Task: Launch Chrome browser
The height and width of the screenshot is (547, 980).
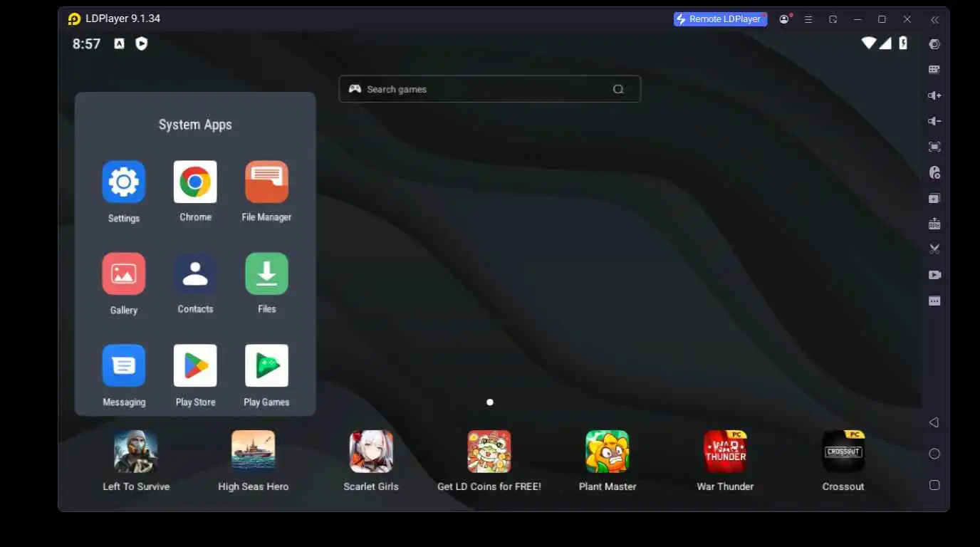Action: 195,182
